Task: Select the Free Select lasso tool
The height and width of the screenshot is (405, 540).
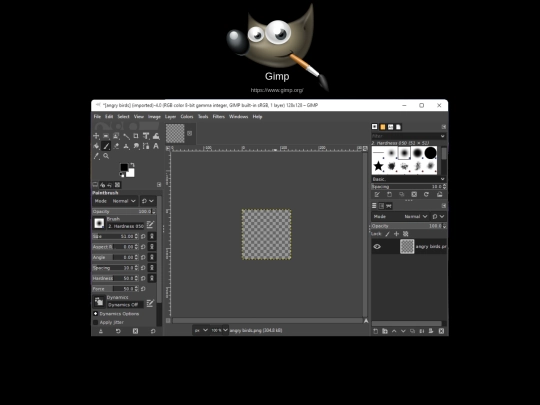Action: pos(116,136)
